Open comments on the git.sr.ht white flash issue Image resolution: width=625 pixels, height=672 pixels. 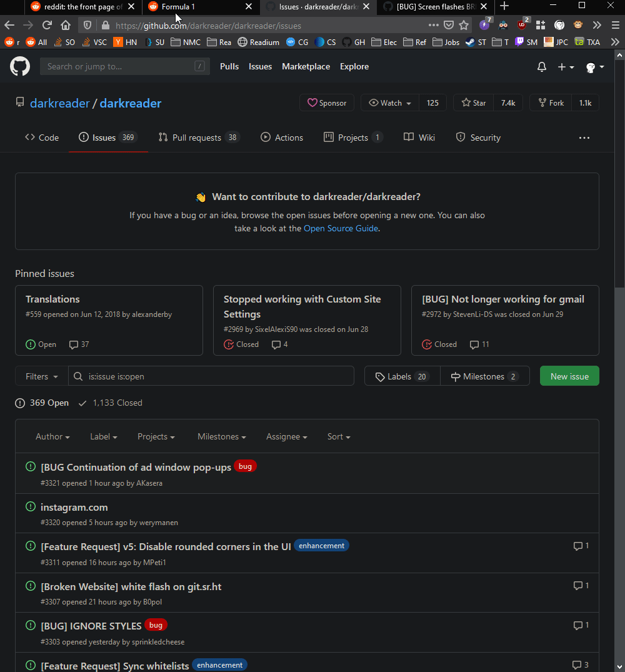tap(581, 586)
